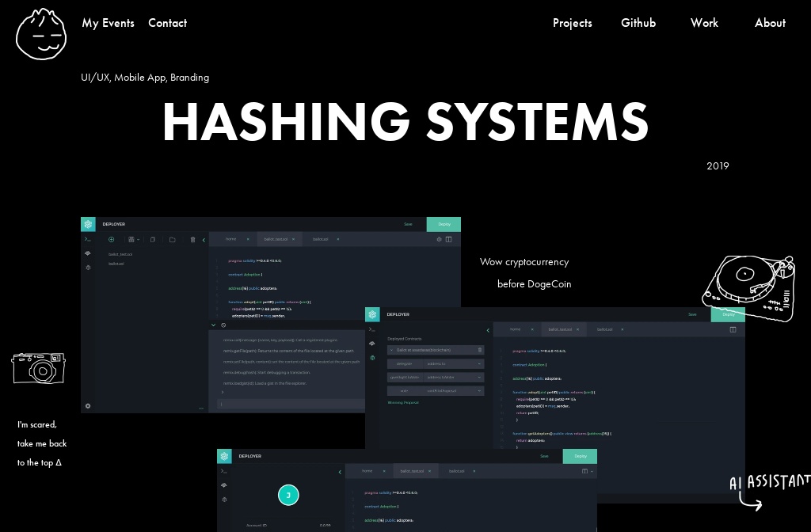Click the hand-drawn camera icon
811x532 pixels.
[x=39, y=368]
